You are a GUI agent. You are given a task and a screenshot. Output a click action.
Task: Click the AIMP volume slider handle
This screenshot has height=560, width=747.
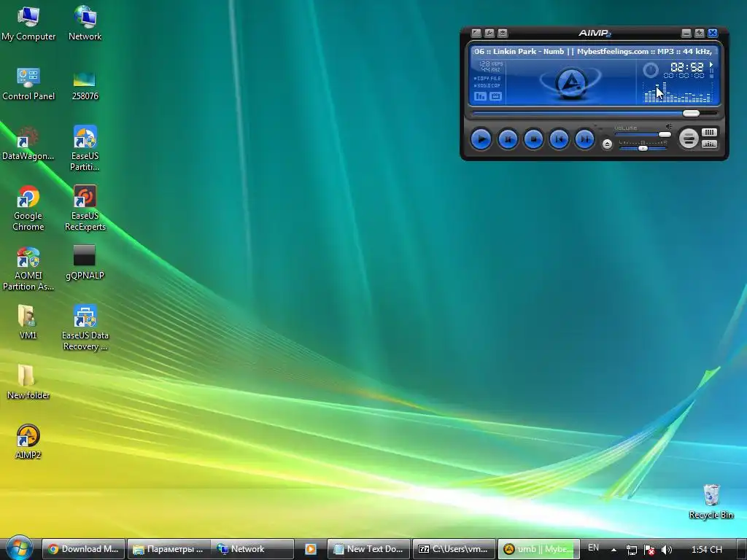(665, 135)
